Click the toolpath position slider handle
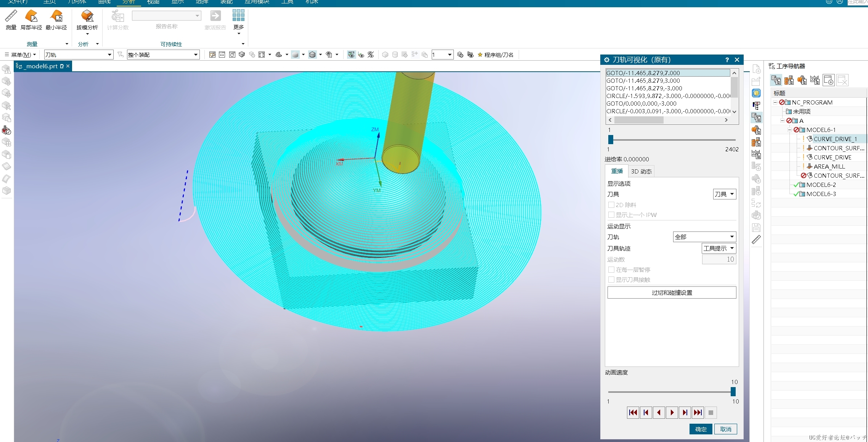This screenshot has height=442, width=868. click(x=611, y=140)
